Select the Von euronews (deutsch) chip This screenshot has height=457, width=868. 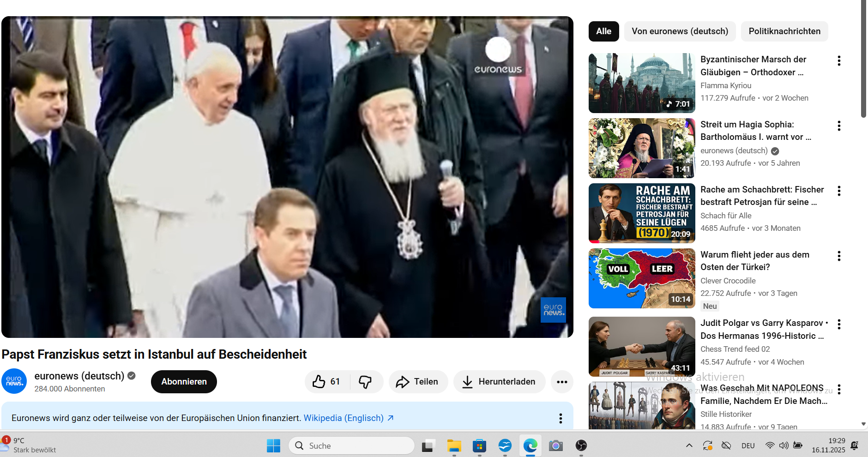(680, 31)
